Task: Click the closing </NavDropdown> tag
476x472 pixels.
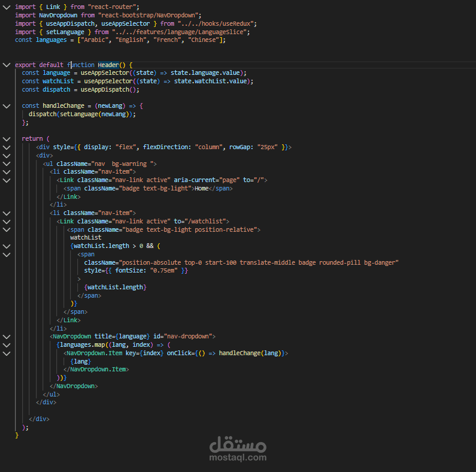Action: 74,386
